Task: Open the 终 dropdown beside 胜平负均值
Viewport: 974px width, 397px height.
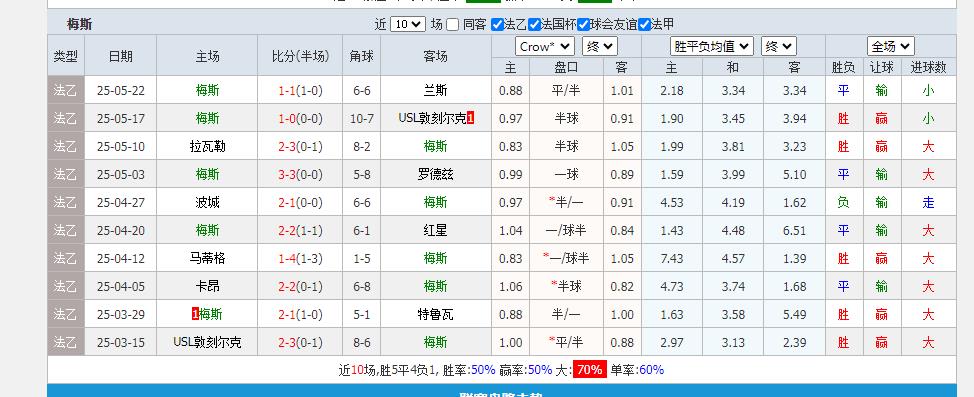Action: coord(779,47)
